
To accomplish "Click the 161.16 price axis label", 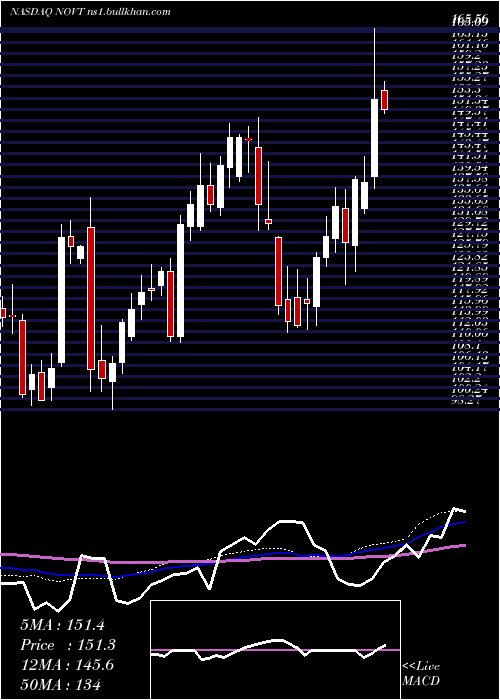I will click(x=469, y=45).
